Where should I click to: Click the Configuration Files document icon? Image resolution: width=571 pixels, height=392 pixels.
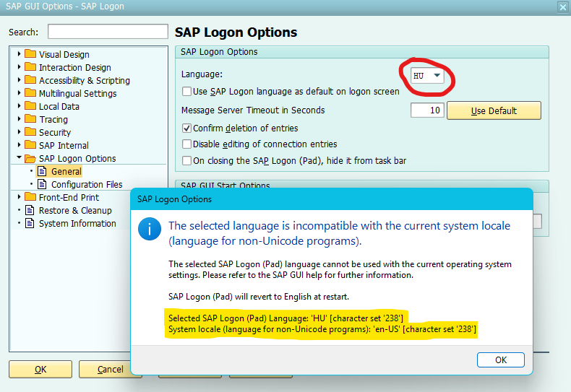pos(42,184)
